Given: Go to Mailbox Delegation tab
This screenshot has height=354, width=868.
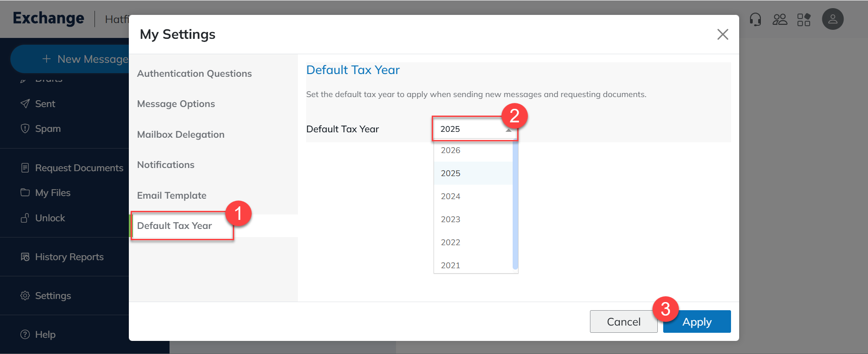Looking at the screenshot, I should click(x=213, y=135).
